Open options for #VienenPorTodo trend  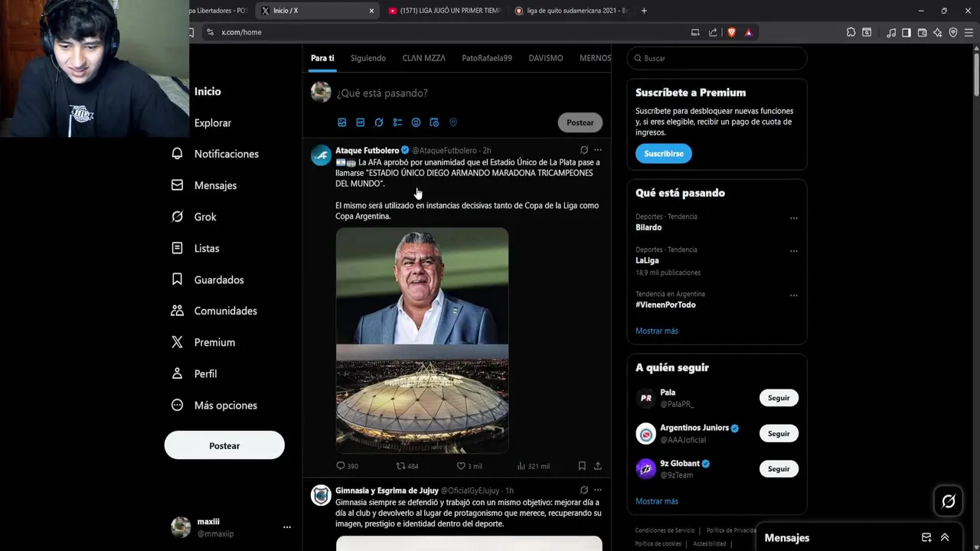794,295
